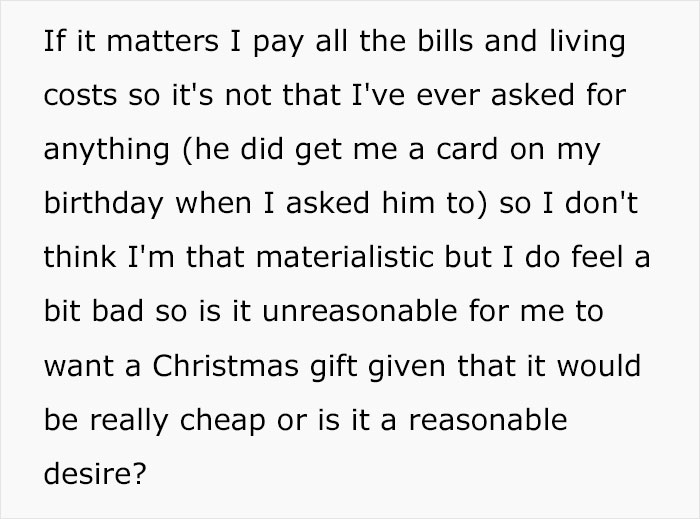Click the word "gift" in the text
The image size is (700, 519).
pos(333,367)
